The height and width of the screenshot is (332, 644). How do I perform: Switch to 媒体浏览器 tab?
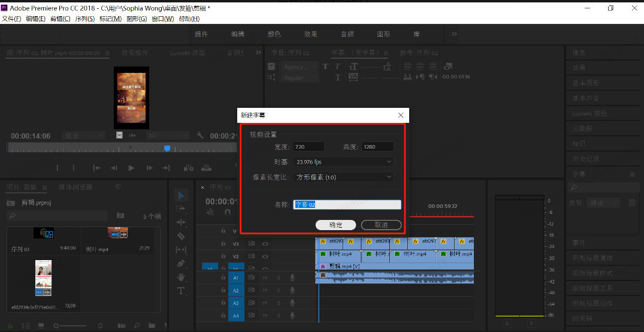tap(75, 187)
